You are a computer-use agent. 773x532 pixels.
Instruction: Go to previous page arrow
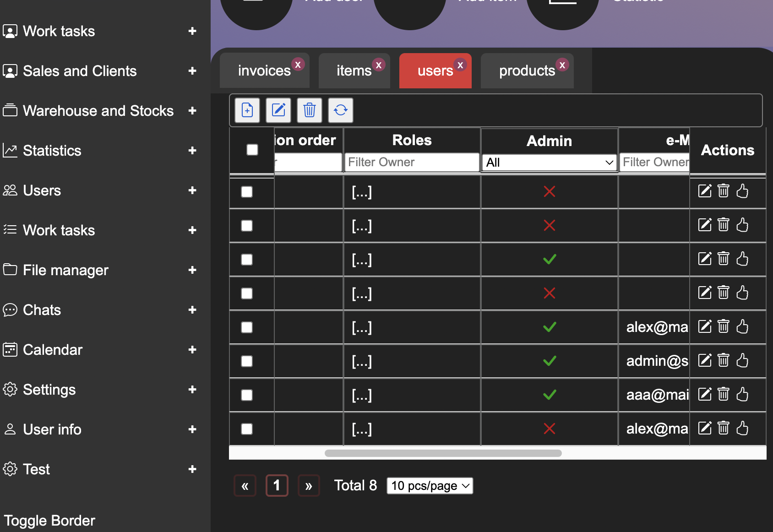click(x=245, y=486)
